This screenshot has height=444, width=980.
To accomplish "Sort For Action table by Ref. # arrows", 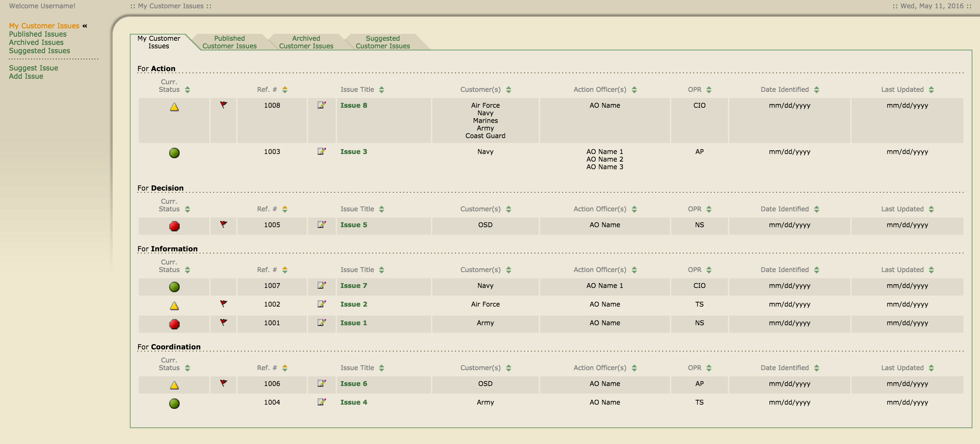I will click(x=285, y=90).
